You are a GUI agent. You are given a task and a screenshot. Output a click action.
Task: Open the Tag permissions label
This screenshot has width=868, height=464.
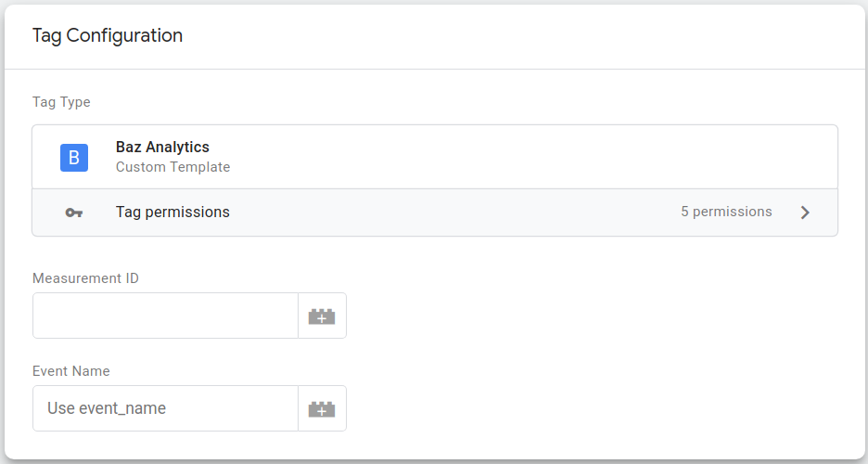[x=172, y=212]
